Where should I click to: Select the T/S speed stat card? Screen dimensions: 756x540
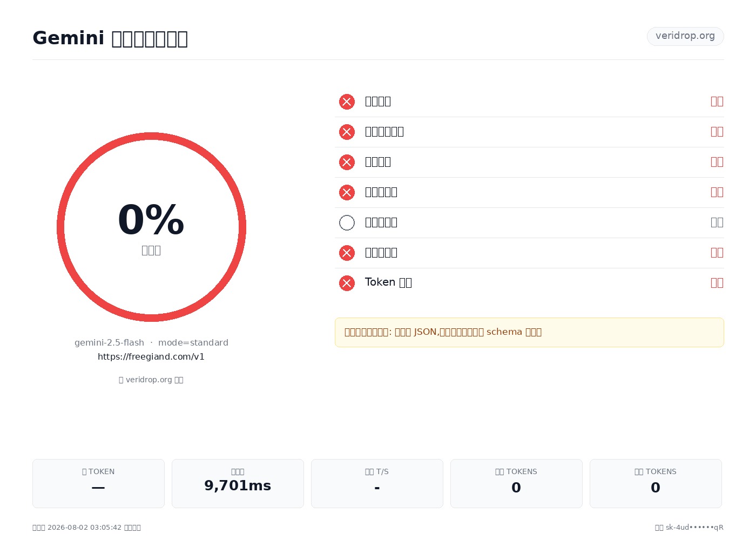click(x=377, y=483)
